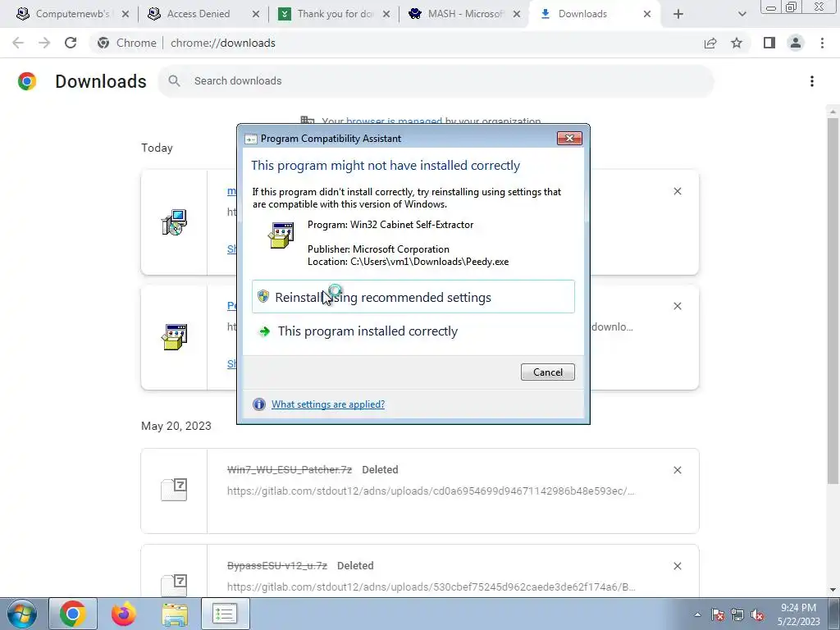Click the Win7_WU_ESU_Patcher.7z gitlab URL
The width and height of the screenshot is (840, 630).
(x=431, y=491)
